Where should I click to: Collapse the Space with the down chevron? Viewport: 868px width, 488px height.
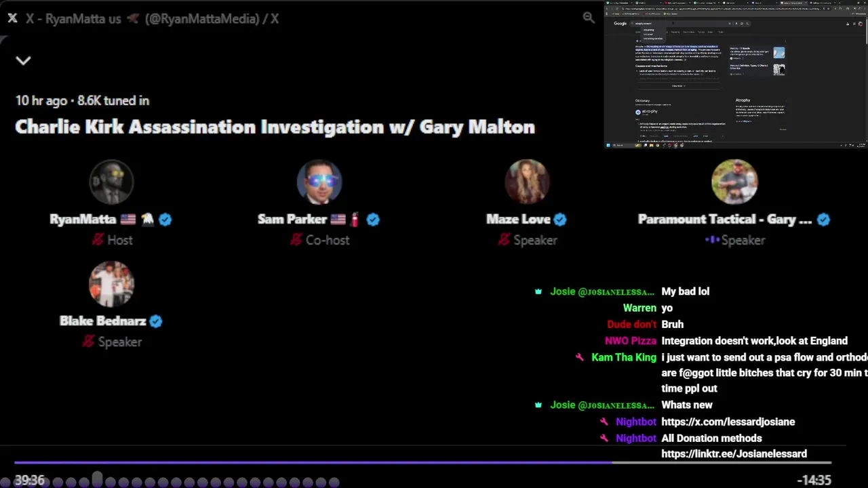tap(24, 60)
